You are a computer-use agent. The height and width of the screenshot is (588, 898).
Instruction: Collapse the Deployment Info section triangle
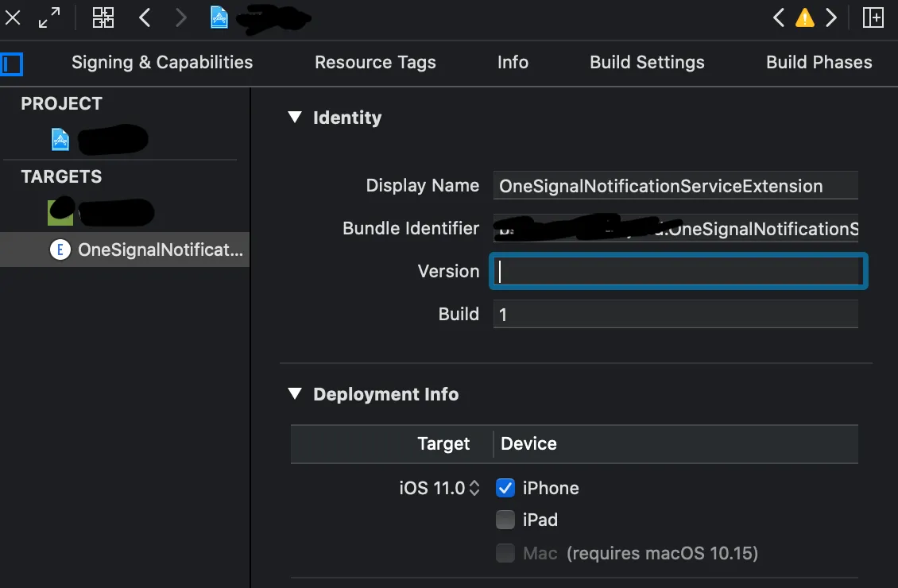(295, 394)
